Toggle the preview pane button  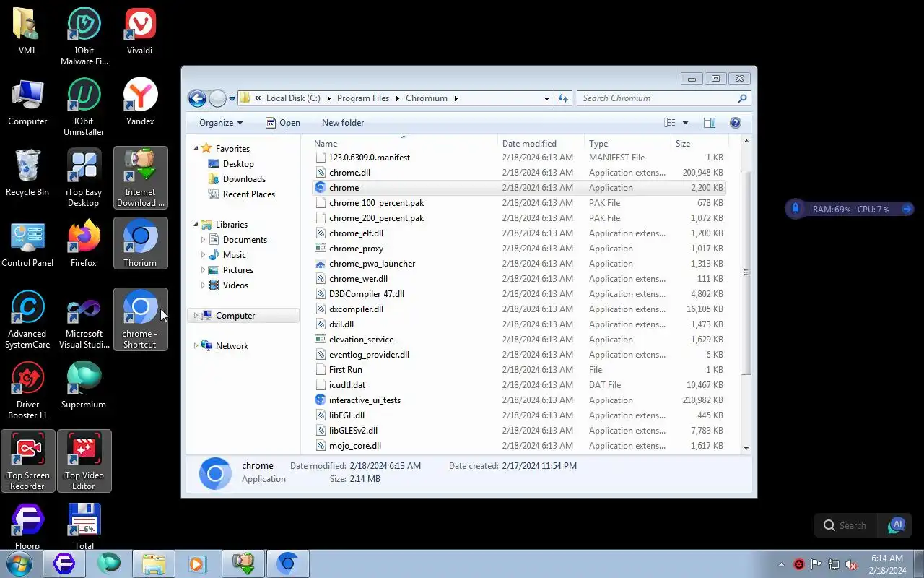[x=710, y=123]
